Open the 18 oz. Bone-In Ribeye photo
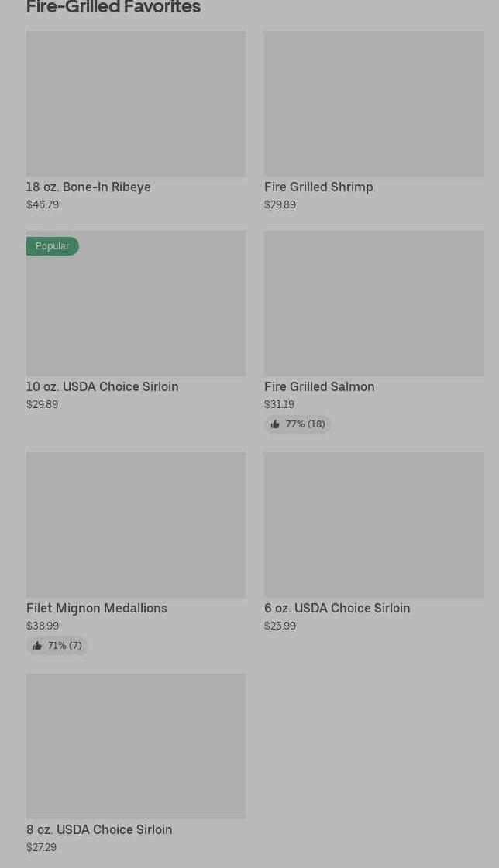This screenshot has width=499, height=868. pyautogui.click(x=136, y=104)
